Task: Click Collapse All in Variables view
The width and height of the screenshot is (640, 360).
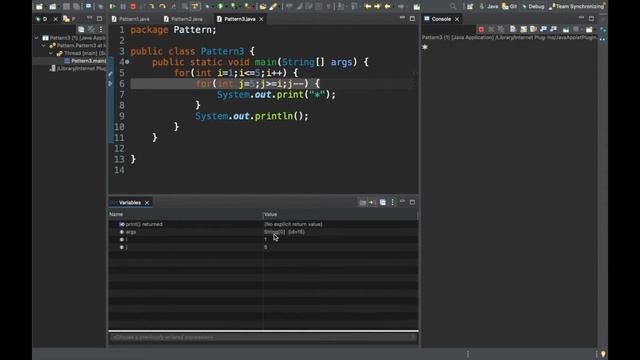Action: (382, 202)
